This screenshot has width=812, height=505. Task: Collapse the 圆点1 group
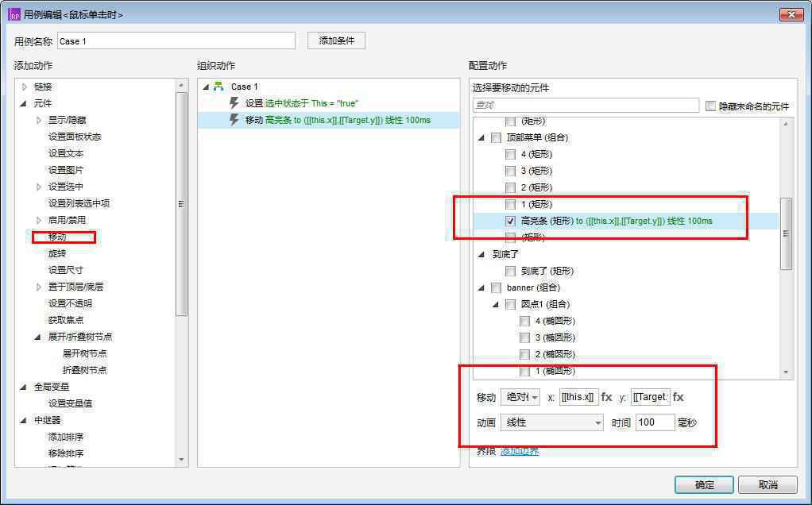click(496, 304)
